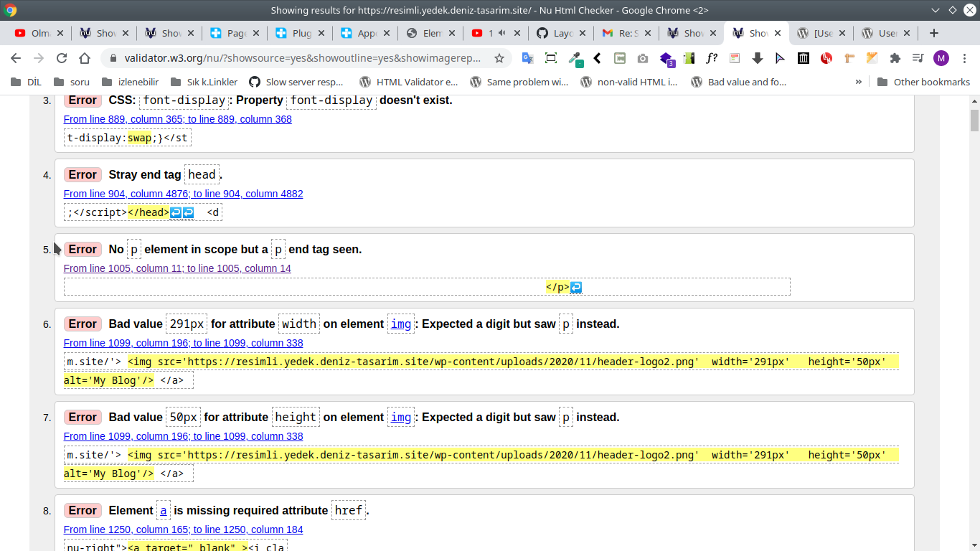Viewport: 980px width, 551px height.
Task: Open the Sık k.Linkler bookmarks folder
Action: [204, 82]
